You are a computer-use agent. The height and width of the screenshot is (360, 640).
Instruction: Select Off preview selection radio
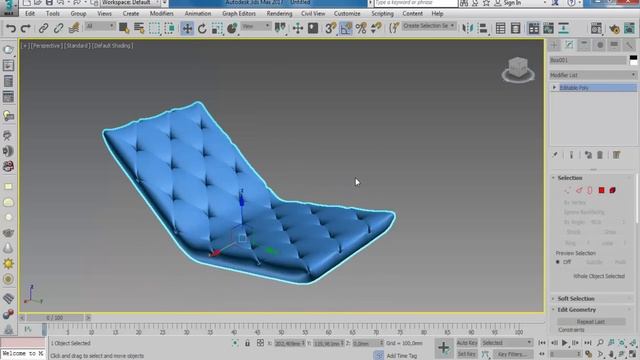(x=558, y=262)
